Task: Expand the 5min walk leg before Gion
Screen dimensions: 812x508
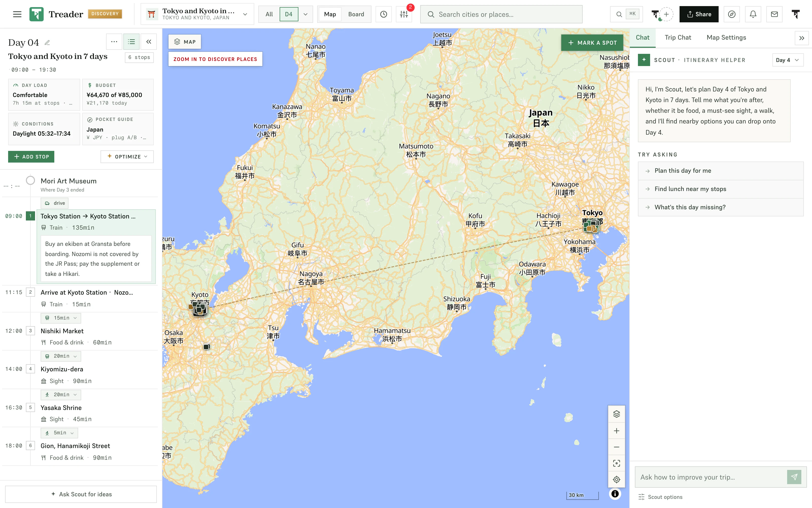Action: pyautogui.click(x=59, y=433)
